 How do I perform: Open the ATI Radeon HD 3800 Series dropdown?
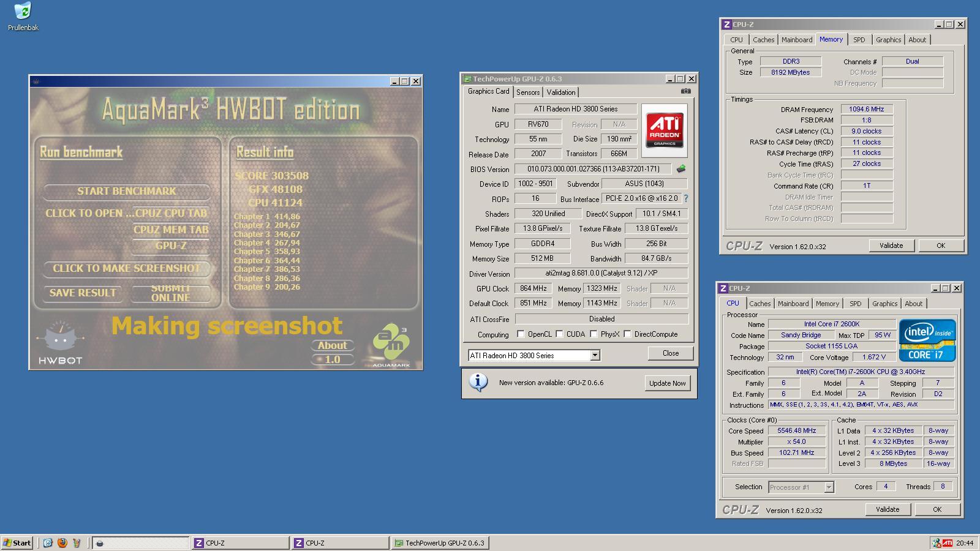594,355
